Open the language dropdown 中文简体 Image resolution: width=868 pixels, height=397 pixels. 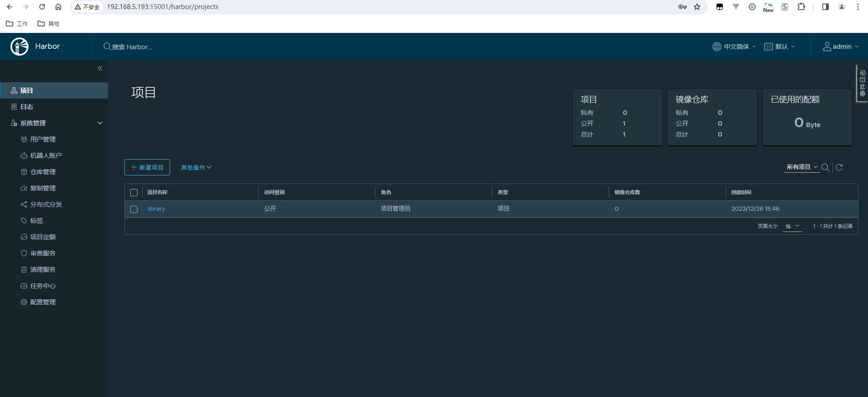(734, 47)
